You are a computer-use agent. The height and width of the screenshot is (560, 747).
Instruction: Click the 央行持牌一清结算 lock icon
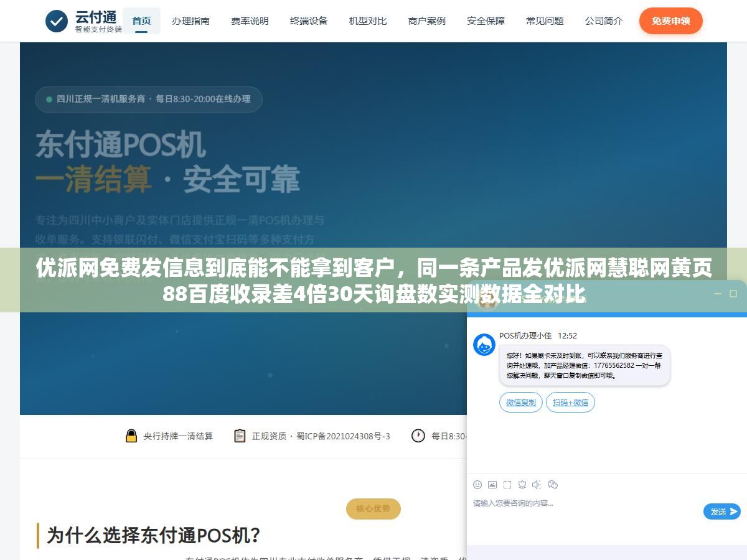click(x=131, y=436)
